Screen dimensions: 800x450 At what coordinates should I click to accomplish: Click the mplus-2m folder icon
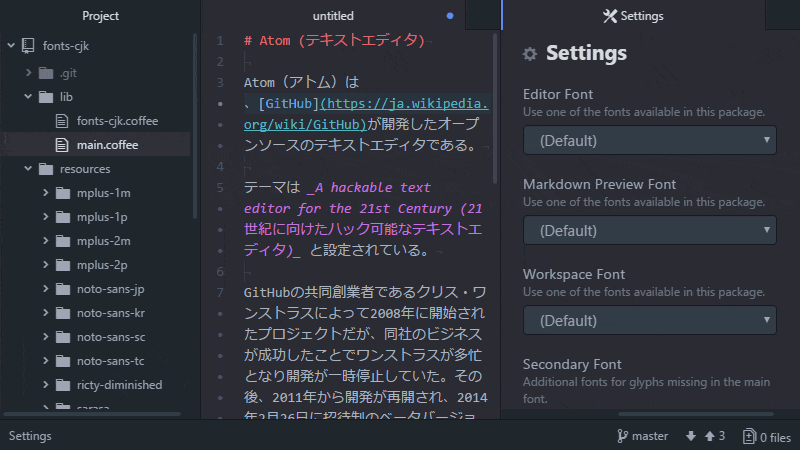[x=63, y=241]
